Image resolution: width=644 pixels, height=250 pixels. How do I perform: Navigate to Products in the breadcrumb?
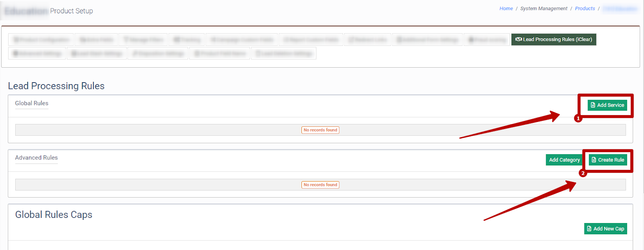click(x=585, y=8)
